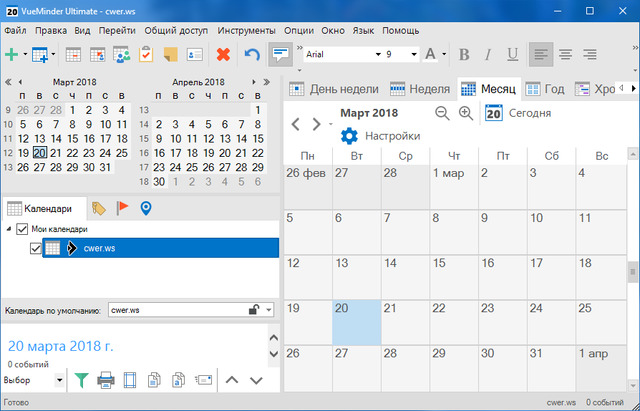Click the Сегодня button

pos(518,113)
